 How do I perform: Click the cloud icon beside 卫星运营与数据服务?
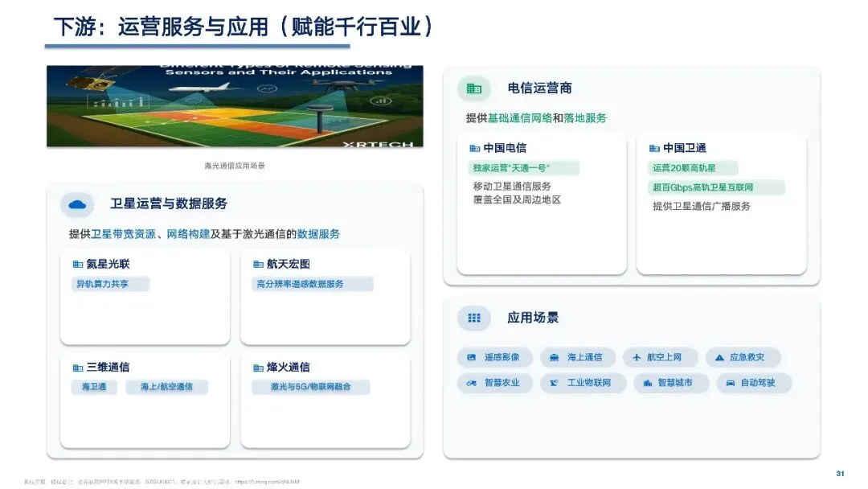tap(77, 204)
